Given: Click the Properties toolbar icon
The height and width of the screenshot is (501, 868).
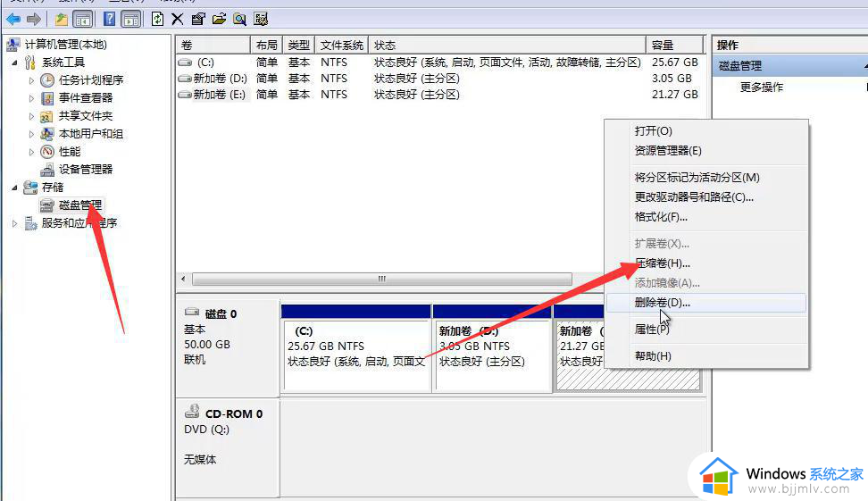Looking at the screenshot, I should 197,20.
